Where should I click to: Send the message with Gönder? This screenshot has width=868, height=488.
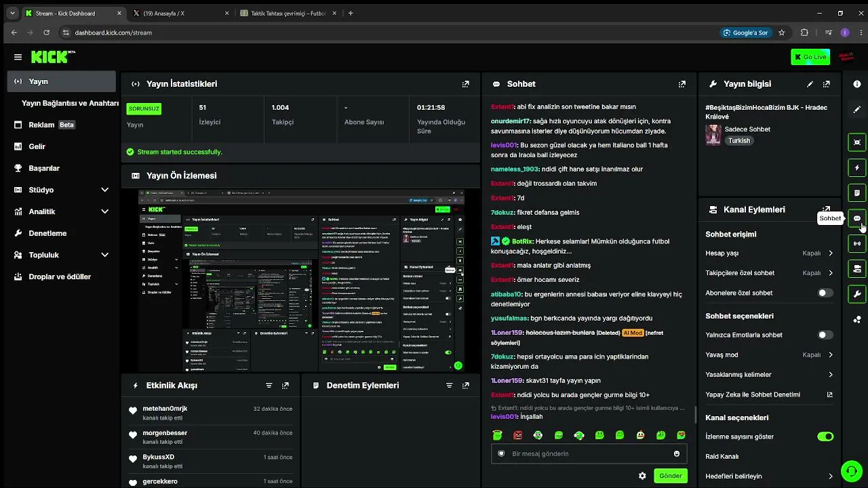tap(670, 476)
